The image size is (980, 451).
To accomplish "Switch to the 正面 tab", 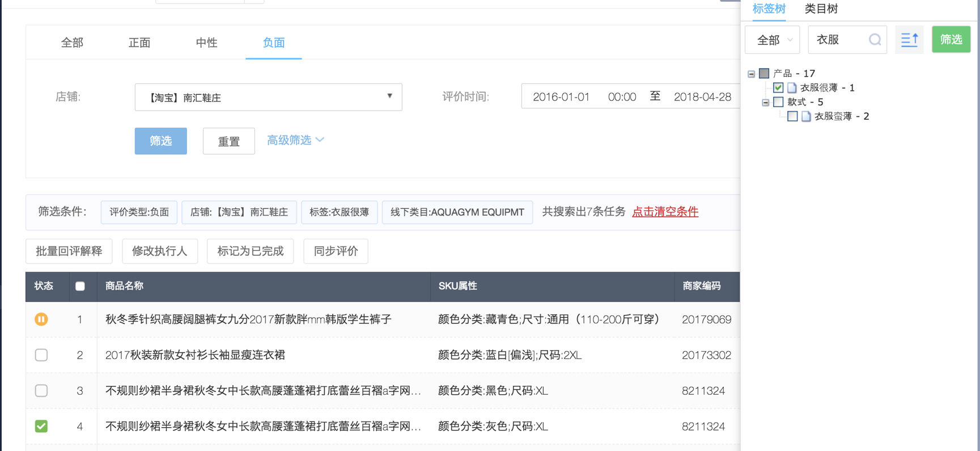I will click(139, 43).
